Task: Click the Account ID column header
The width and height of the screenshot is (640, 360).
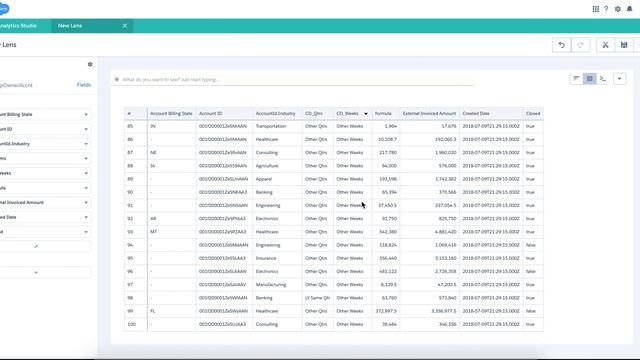Action: tap(224, 113)
